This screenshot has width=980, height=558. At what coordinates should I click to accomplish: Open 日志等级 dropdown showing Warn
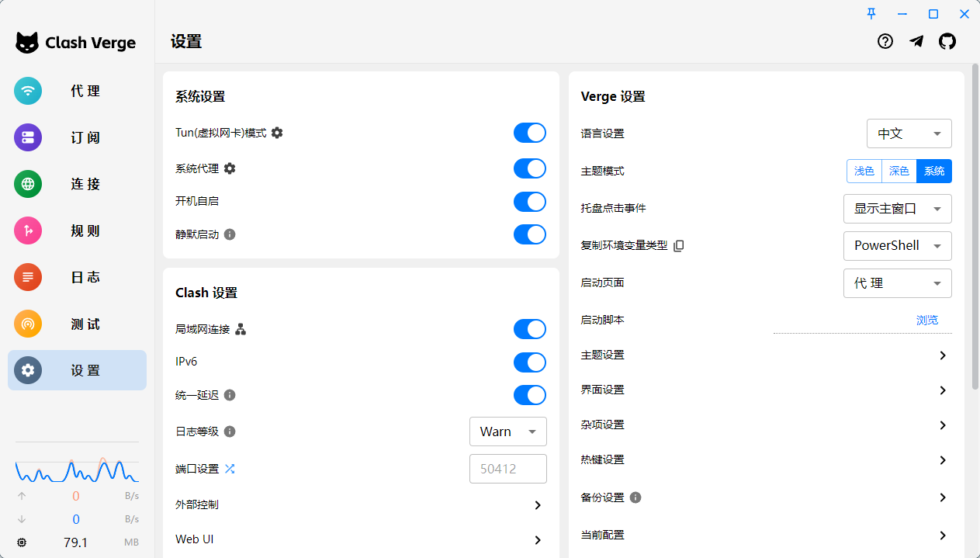coord(508,431)
